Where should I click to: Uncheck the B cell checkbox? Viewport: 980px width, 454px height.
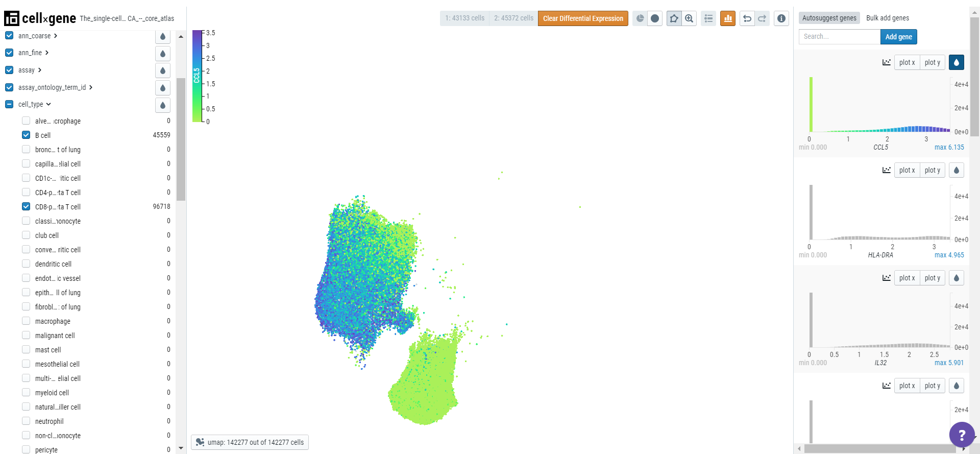point(26,135)
